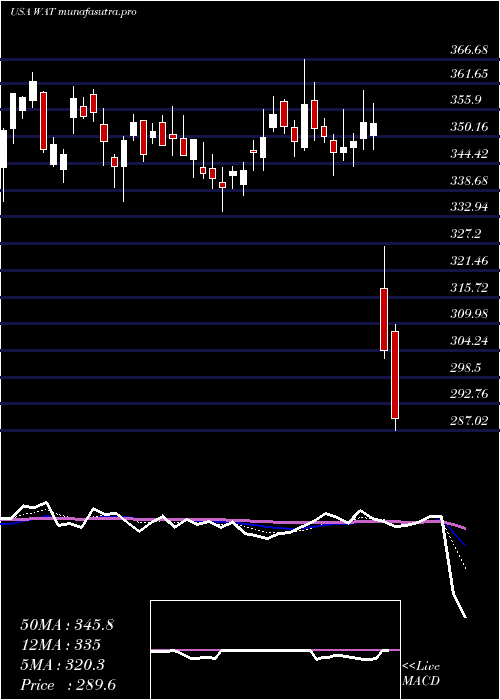500x700 pixels.
Task: Click the USA WAT munafasutra.pro title
Action: click(x=73, y=12)
